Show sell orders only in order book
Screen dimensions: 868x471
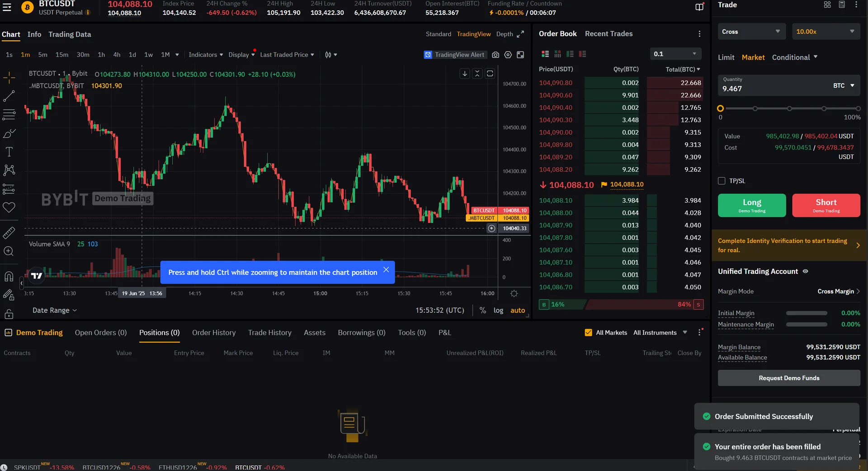point(582,54)
